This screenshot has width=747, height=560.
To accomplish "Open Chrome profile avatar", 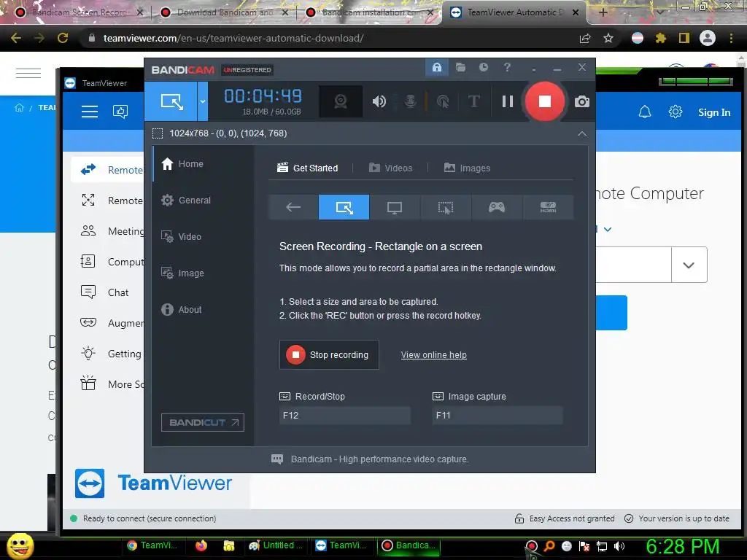I will pos(708,38).
